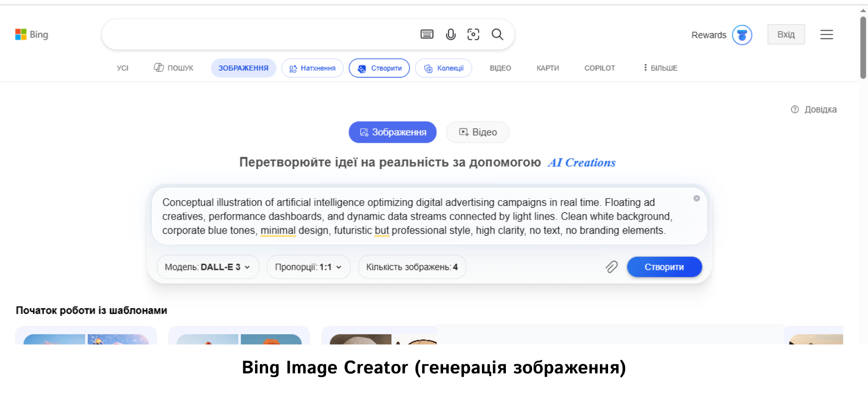Click Кількість зображень: 4 selector
The image size is (868, 396).
tap(412, 267)
